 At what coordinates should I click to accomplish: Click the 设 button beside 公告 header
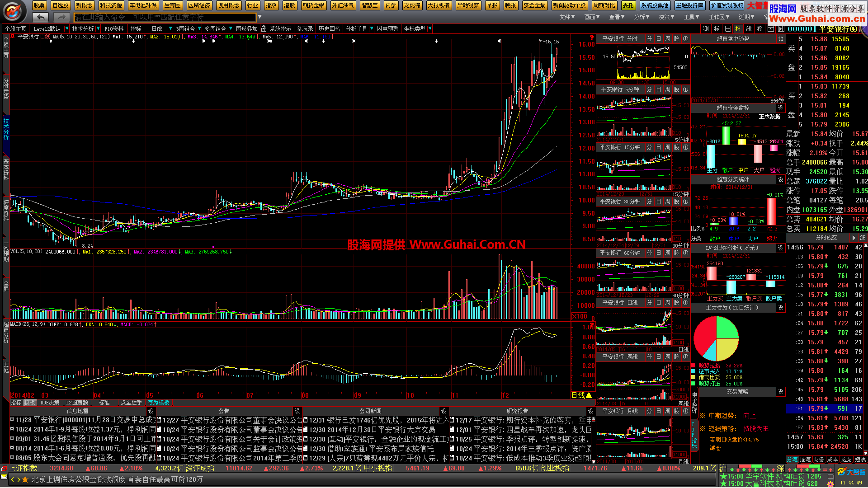(297, 411)
